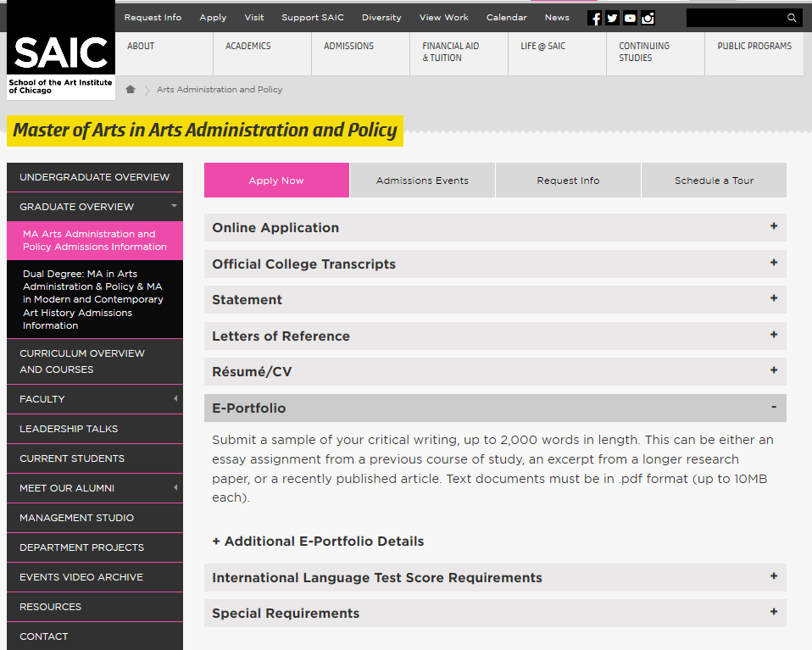Image resolution: width=812 pixels, height=650 pixels.
Task: Open Department Projects in sidebar
Action: pyautogui.click(x=95, y=547)
